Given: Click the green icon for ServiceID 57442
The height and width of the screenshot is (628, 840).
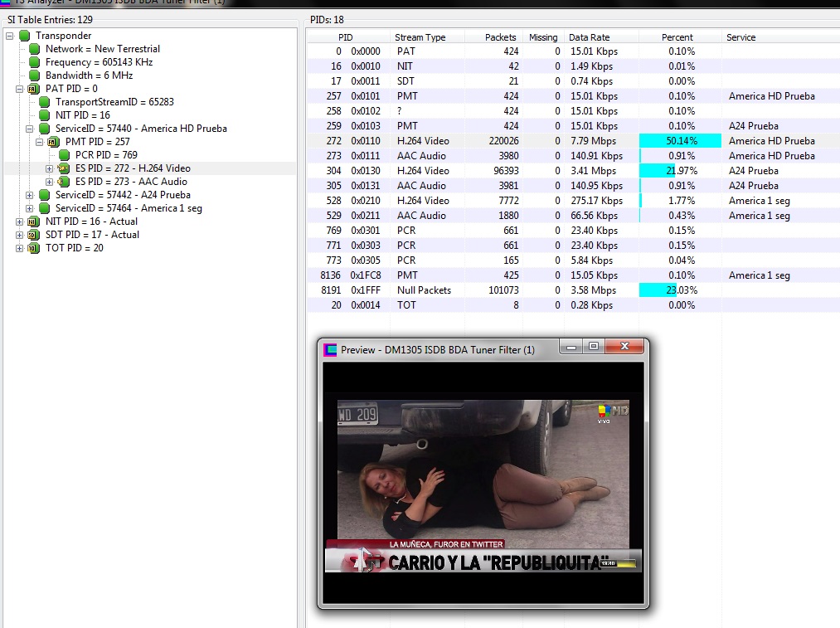Looking at the screenshot, I should tap(45, 195).
